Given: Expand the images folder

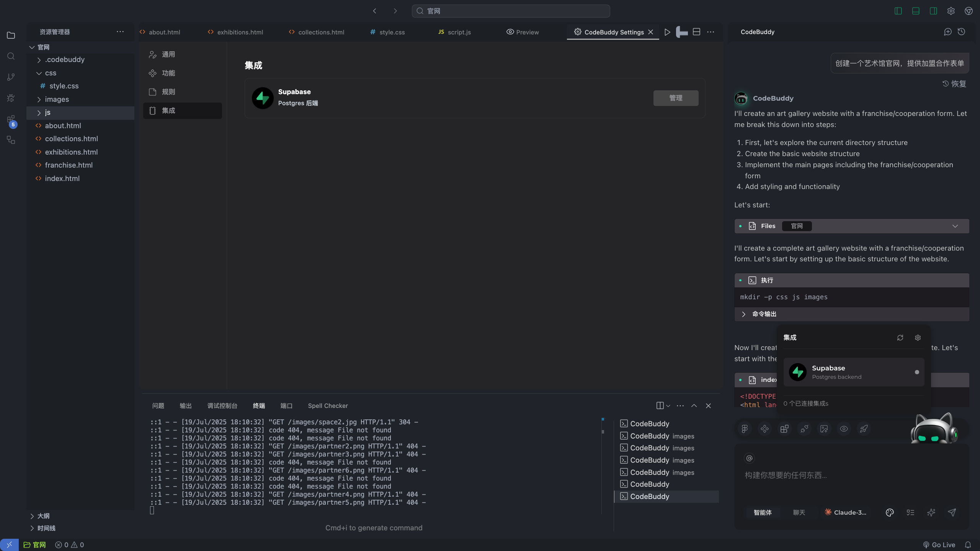Looking at the screenshot, I should 39,99.
